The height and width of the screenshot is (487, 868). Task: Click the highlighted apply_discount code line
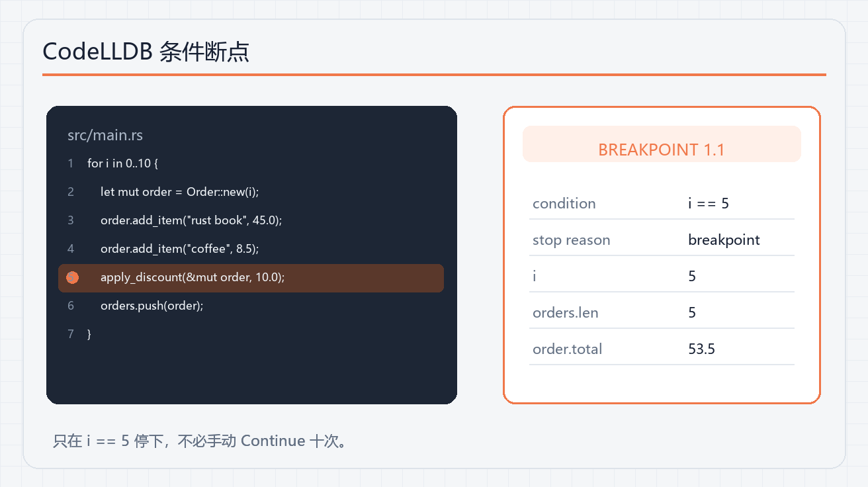[251, 278]
